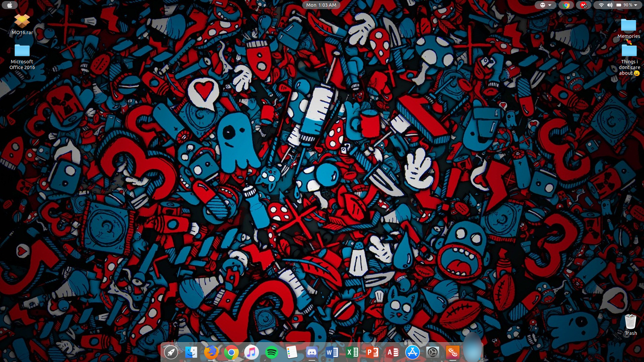Click the MEGA sync tray icon
Viewport: 644px width, 362px height.
(x=584, y=5)
